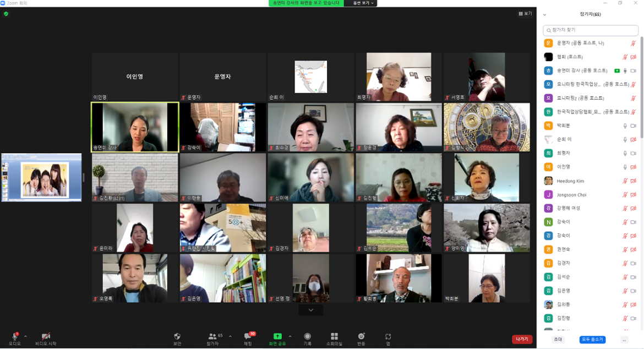Toggle the Audio (오디오) microphone mute
This screenshot has width=644, height=349.
(x=15, y=336)
